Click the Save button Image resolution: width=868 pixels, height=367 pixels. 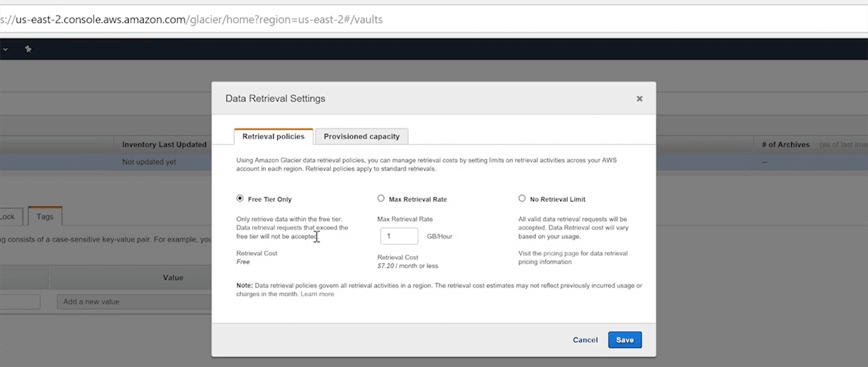pyautogui.click(x=625, y=340)
